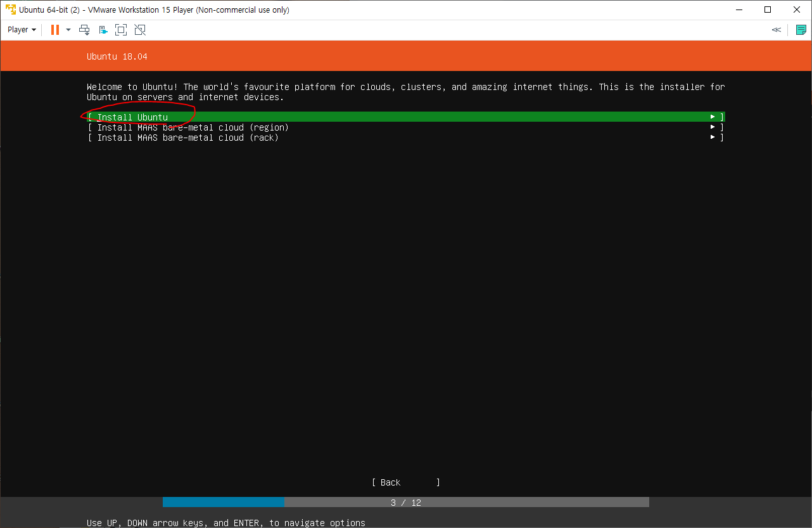Maximize the VMware Player window
The image size is (812, 528).
768,10
